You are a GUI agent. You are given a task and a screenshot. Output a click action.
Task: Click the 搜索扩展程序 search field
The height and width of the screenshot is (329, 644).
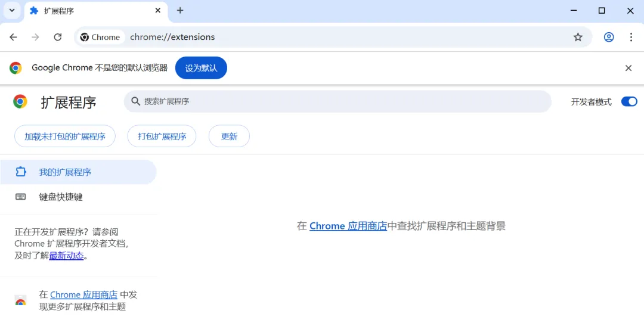[338, 101]
